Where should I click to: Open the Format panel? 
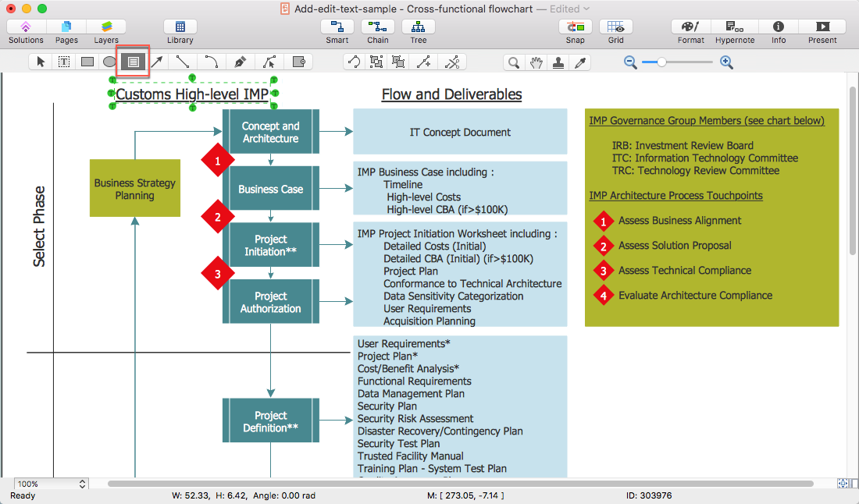click(691, 32)
